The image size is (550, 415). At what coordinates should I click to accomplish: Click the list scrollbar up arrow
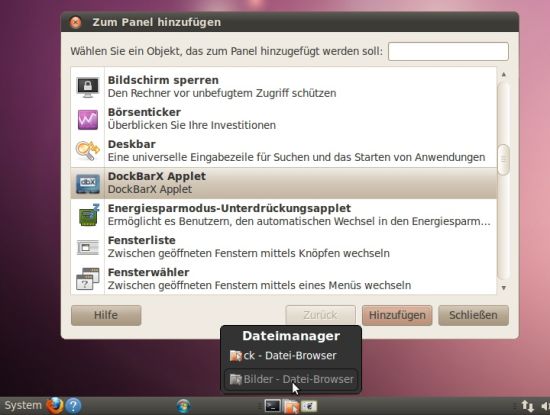coord(504,74)
